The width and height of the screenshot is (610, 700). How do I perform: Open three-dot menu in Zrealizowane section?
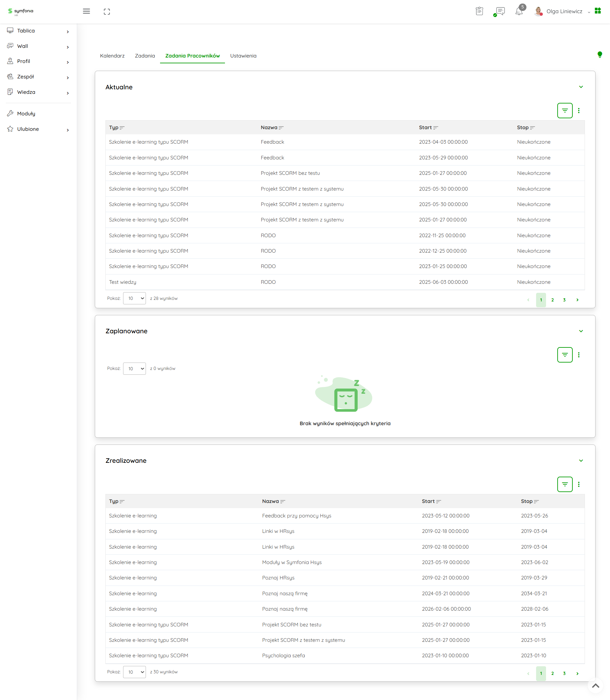(579, 484)
